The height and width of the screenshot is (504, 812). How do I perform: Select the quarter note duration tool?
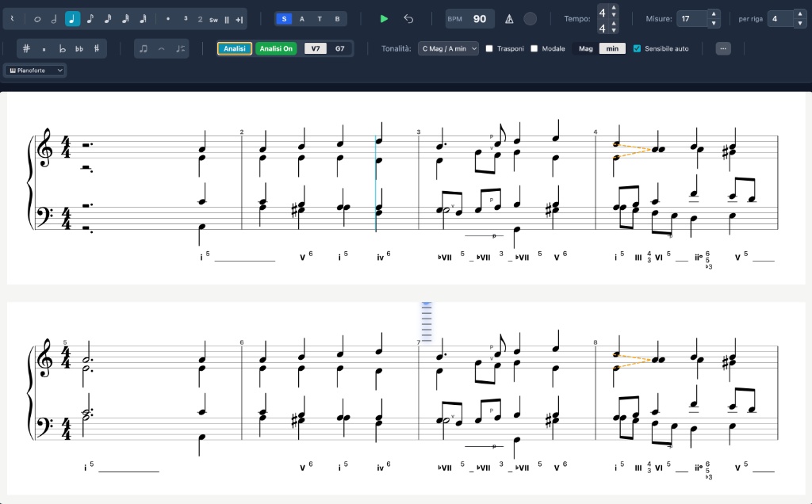[x=72, y=18]
